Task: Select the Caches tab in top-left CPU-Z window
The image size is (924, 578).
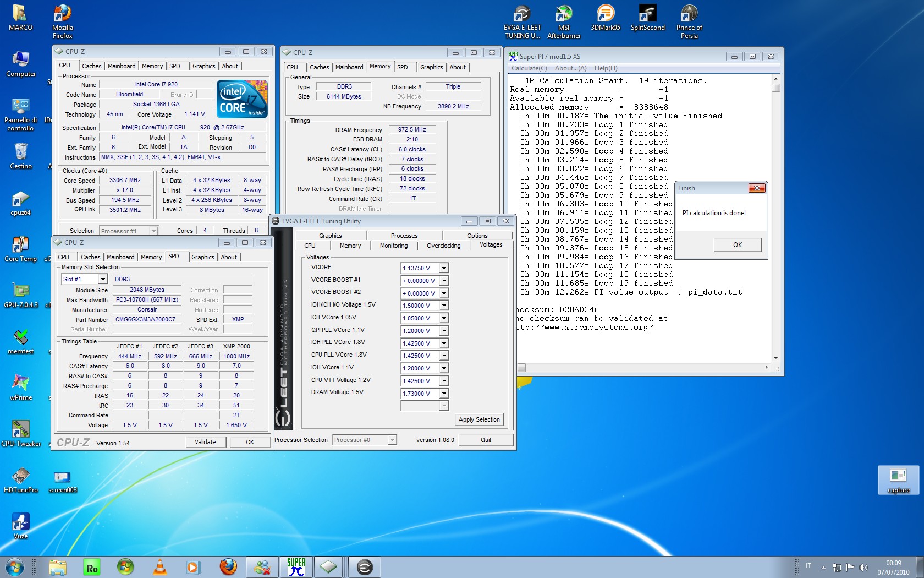Action: (x=92, y=66)
